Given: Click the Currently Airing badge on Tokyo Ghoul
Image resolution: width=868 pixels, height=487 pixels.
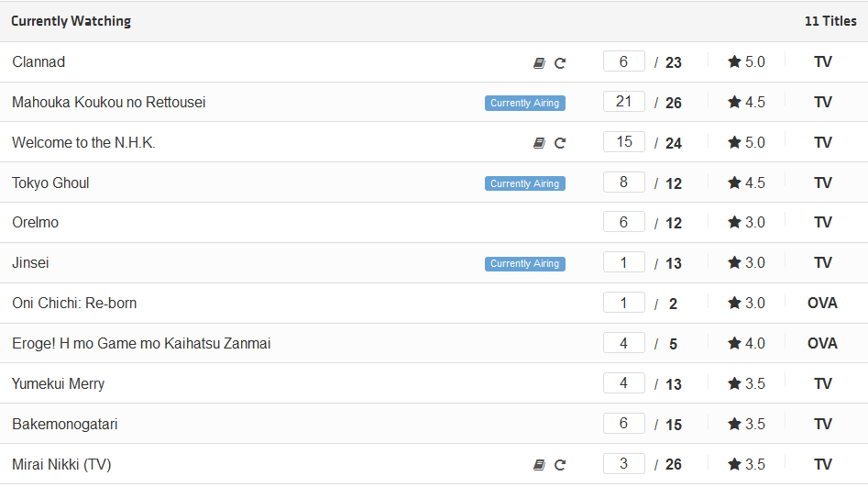Looking at the screenshot, I should tap(525, 183).
